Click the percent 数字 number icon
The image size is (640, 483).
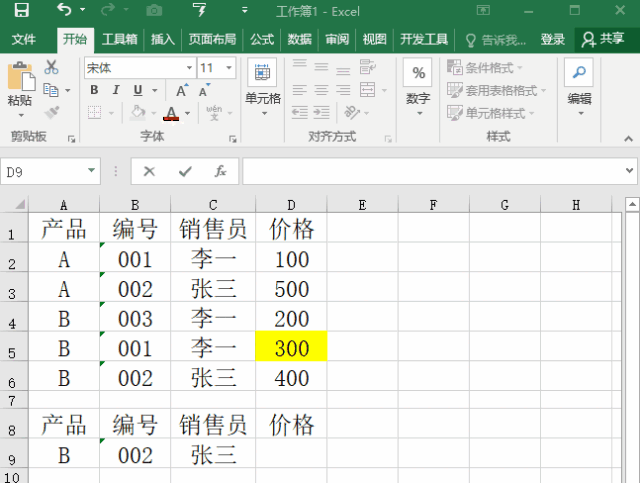418,73
